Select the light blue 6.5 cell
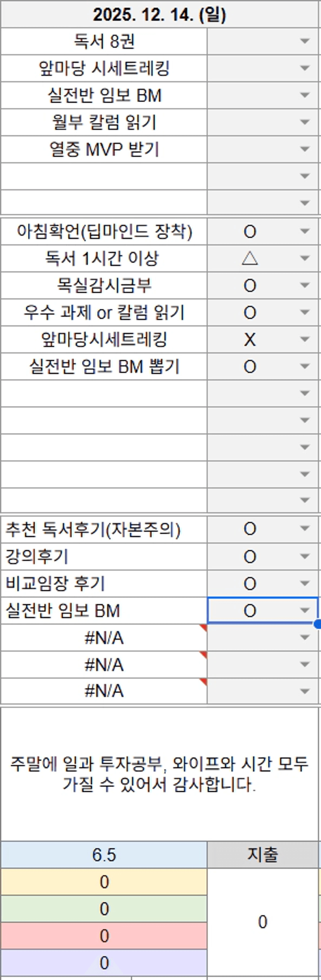Viewport: 321px width, 980px height. click(104, 855)
